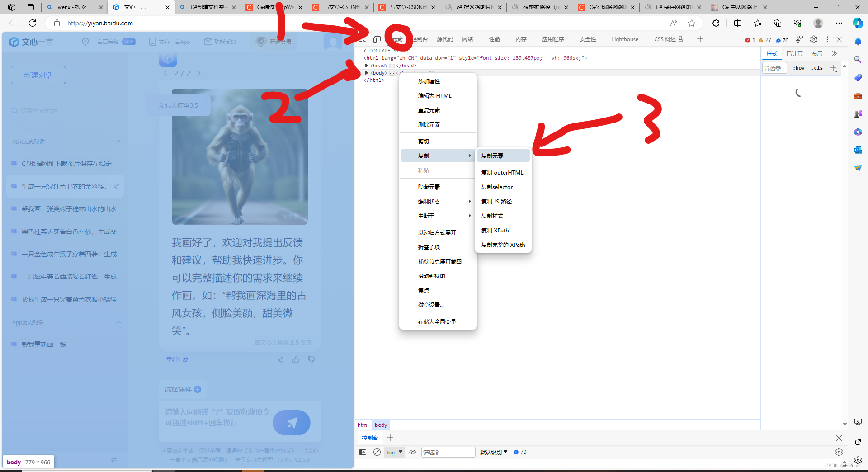Toggle the console sidebar icon
The height and width of the screenshot is (472, 868).
pyautogui.click(x=363, y=452)
